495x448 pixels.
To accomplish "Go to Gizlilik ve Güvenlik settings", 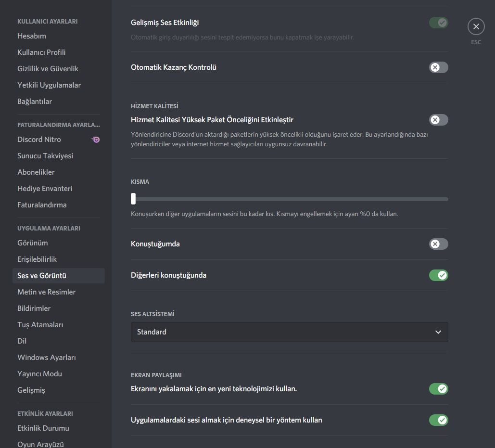I will pos(48,69).
